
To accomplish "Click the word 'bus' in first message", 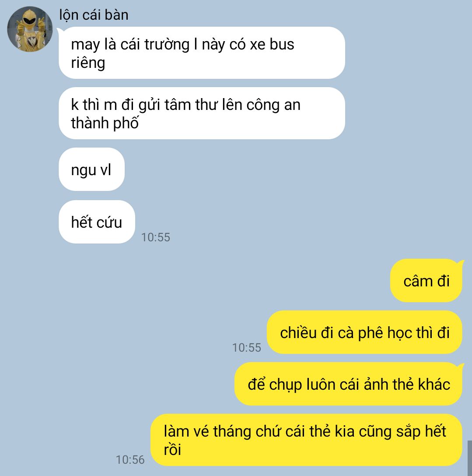I will click(x=282, y=44).
